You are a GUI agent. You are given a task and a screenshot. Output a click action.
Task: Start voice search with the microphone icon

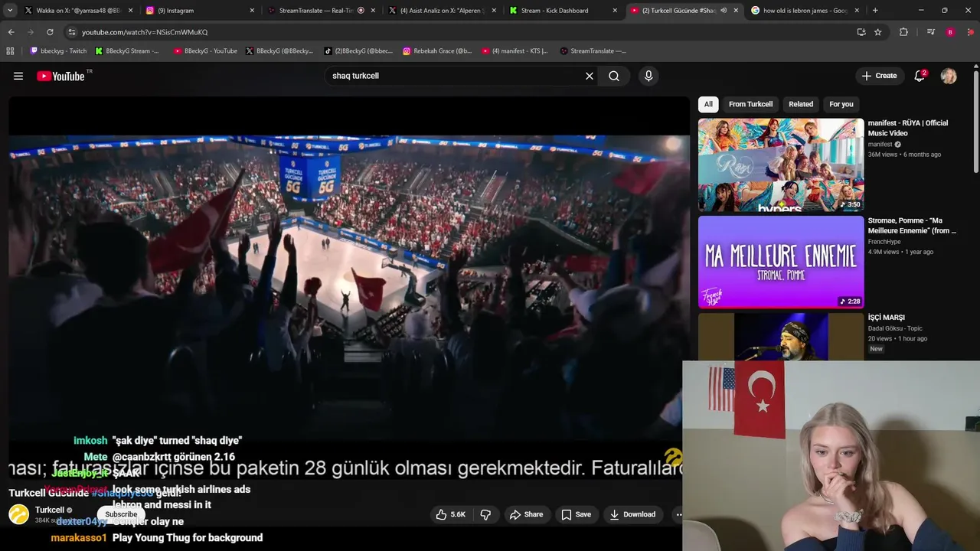[x=648, y=76]
